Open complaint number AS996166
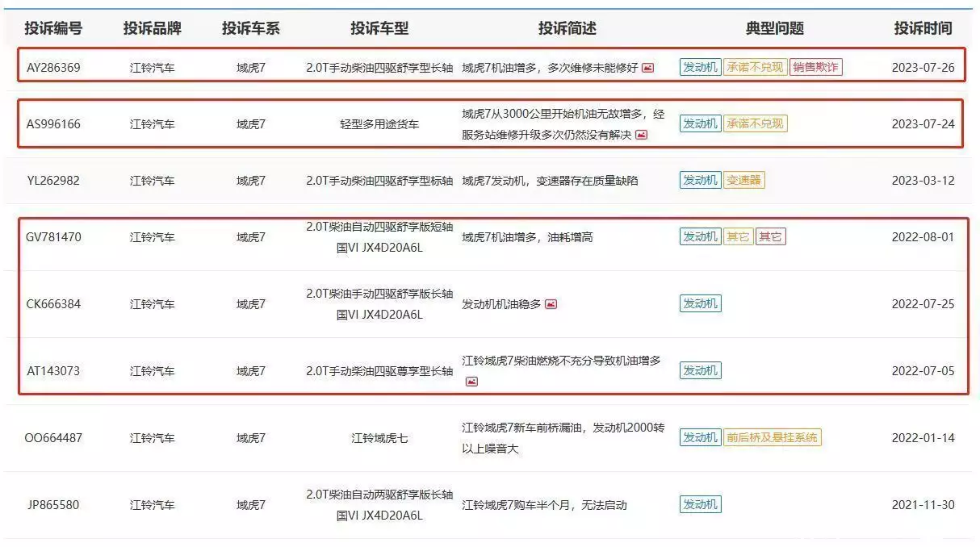980x547 pixels. 53,124
